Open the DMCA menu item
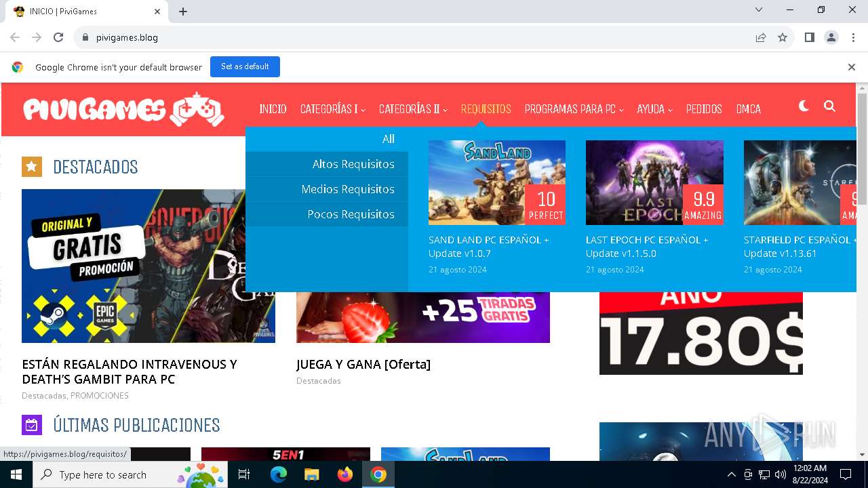This screenshot has height=488, width=868. coord(749,109)
